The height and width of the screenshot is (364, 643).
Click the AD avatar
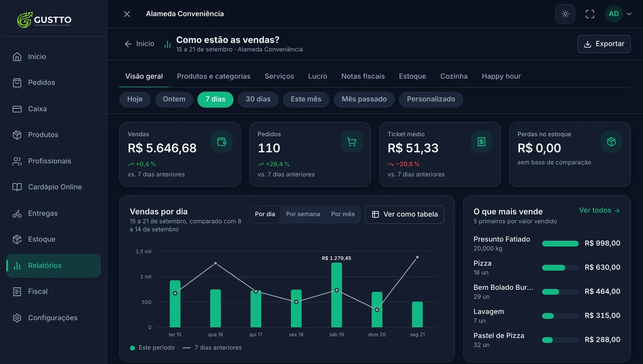tap(614, 14)
